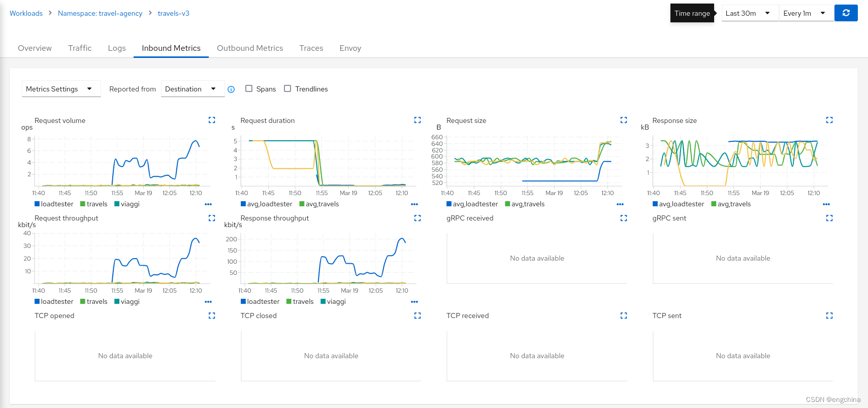Viewport: 868px width, 408px height.
Task: Open the Destination reporter dropdown
Action: point(192,89)
